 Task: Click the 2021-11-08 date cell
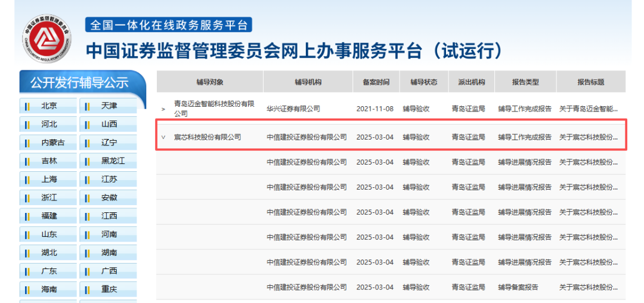pos(375,109)
